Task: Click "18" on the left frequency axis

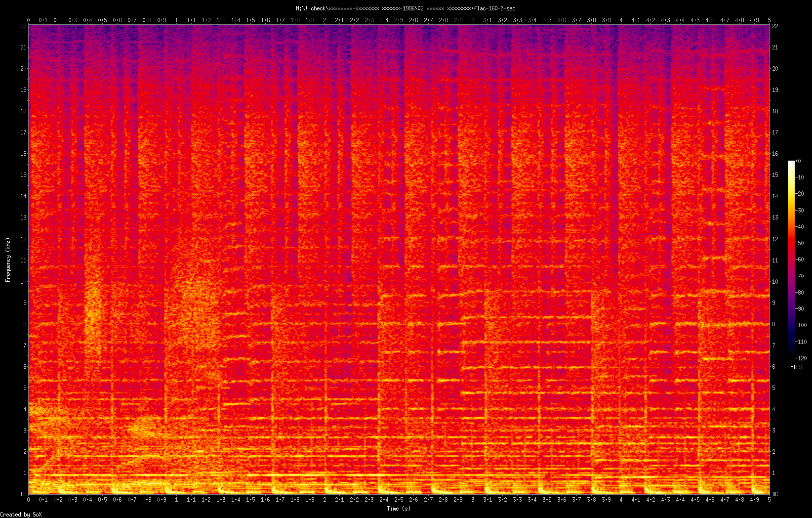Action: (23, 111)
